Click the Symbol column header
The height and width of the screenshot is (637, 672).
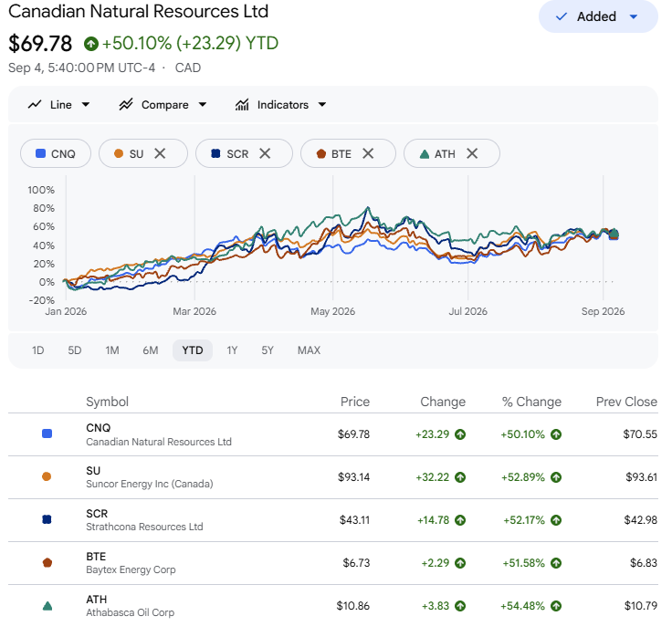click(107, 402)
